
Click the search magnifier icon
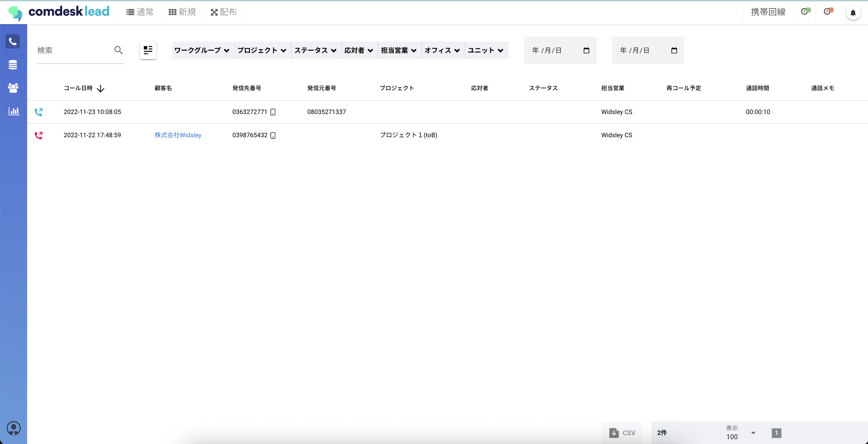click(118, 50)
